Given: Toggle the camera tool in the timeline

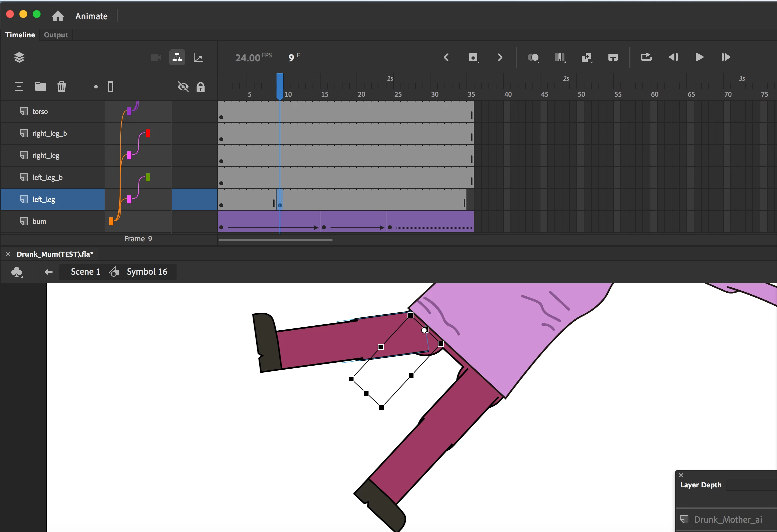Looking at the screenshot, I should tap(156, 58).
